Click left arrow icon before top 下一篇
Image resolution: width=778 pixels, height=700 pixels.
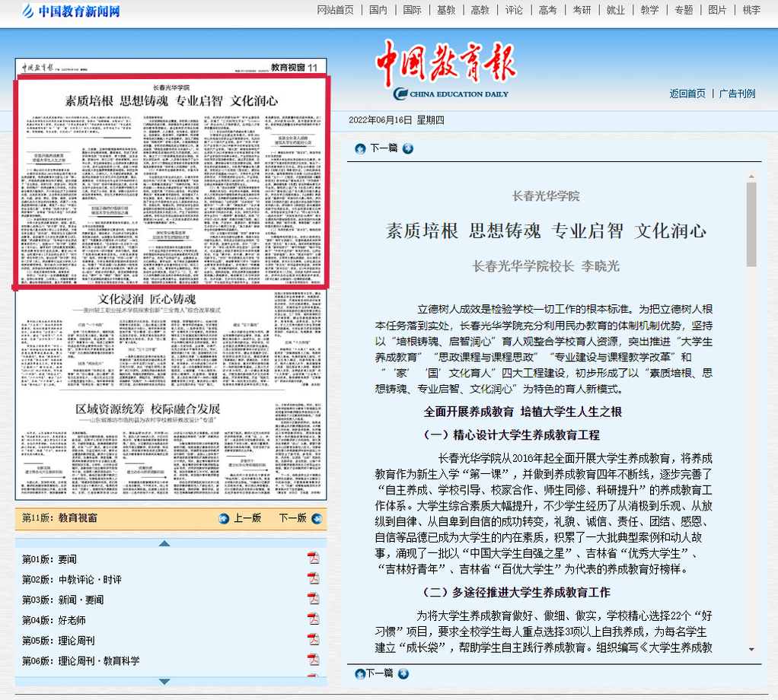click(x=360, y=148)
